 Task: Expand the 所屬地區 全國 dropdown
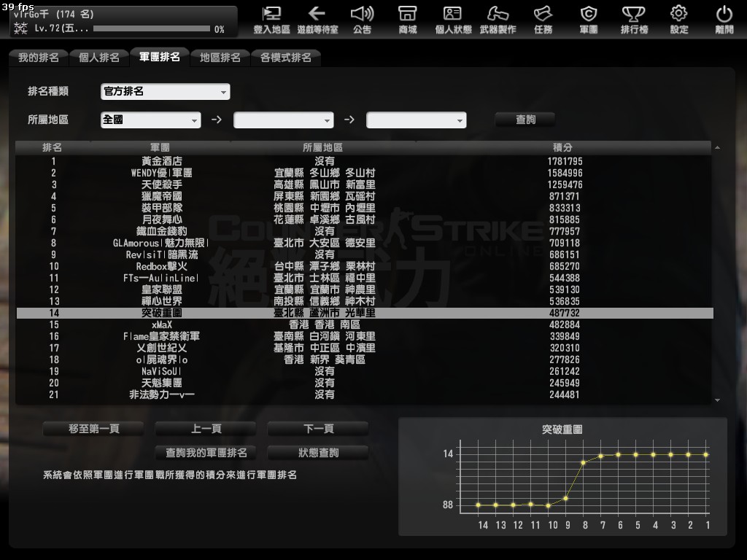(150, 120)
